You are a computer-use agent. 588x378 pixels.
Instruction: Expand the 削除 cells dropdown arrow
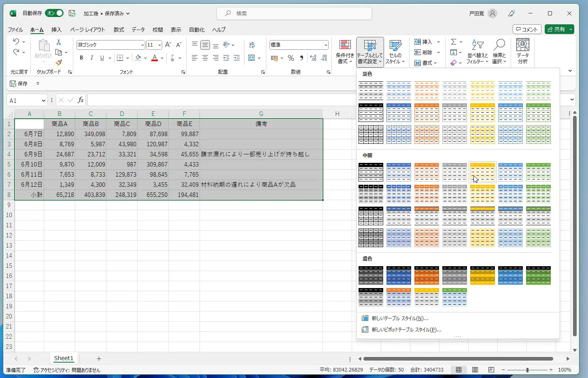point(438,52)
